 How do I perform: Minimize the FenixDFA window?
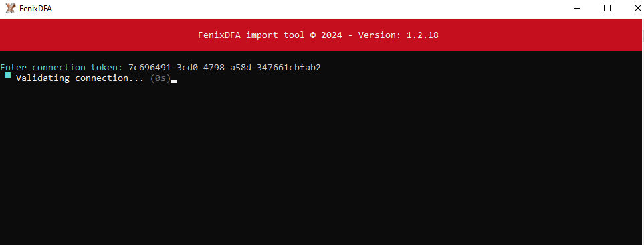point(577,8)
